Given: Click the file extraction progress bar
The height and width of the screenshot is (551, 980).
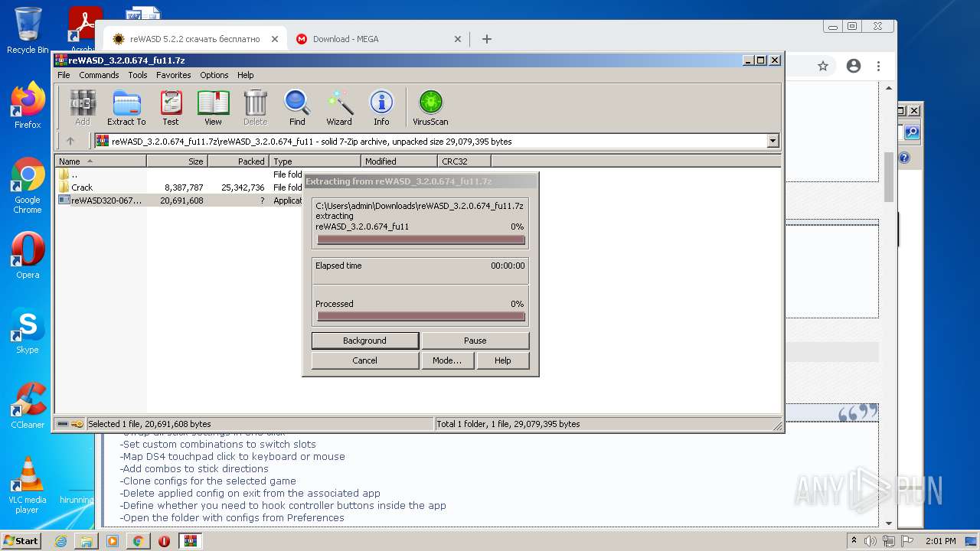Looking at the screenshot, I should coord(421,240).
